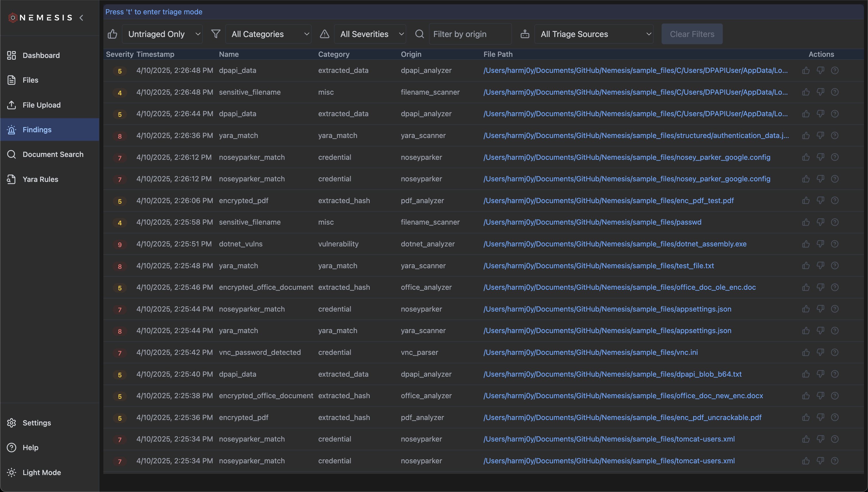
Task: Open the Yara Rules page
Action: pos(40,179)
